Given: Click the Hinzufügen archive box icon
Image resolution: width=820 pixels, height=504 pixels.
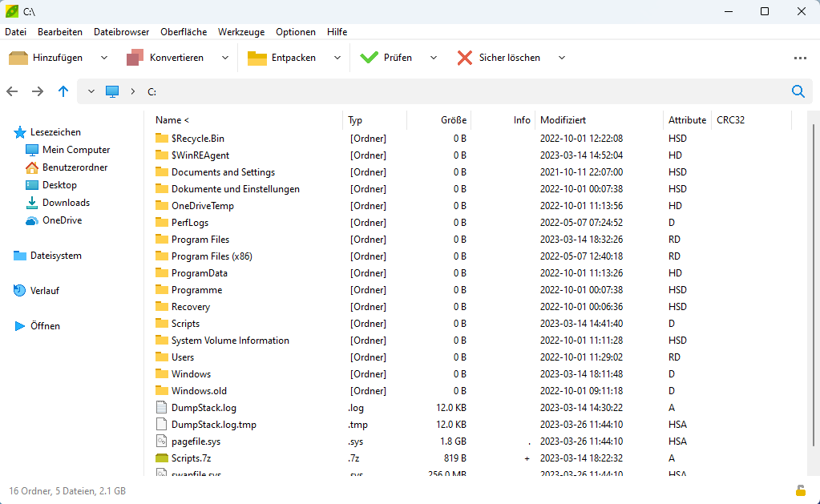Looking at the screenshot, I should tap(18, 58).
